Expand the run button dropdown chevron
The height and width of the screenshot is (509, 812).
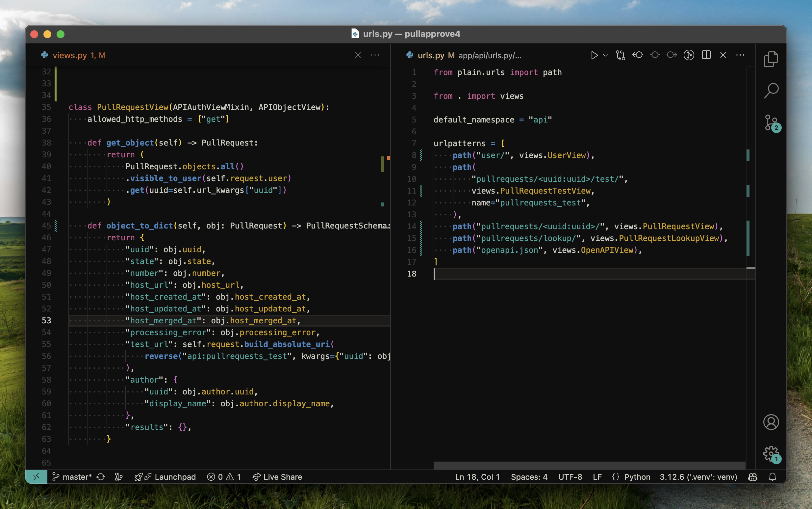pos(605,55)
